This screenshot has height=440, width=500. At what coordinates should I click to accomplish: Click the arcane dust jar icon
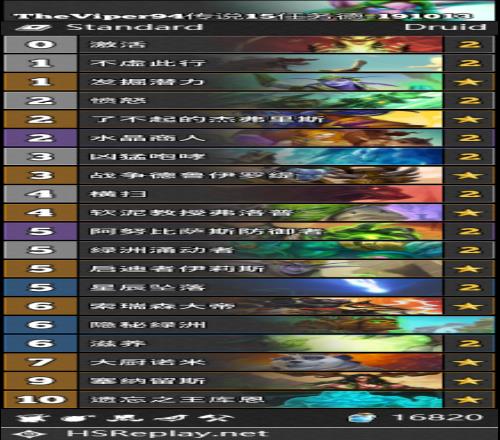point(362,417)
